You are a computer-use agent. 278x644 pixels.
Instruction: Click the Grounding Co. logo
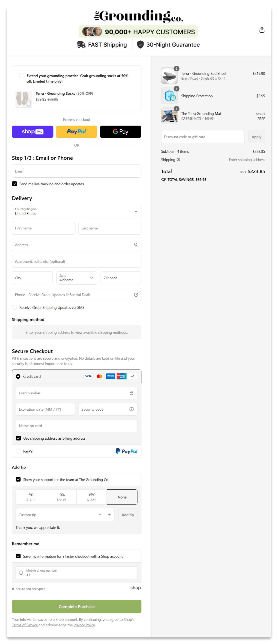[138, 16]
